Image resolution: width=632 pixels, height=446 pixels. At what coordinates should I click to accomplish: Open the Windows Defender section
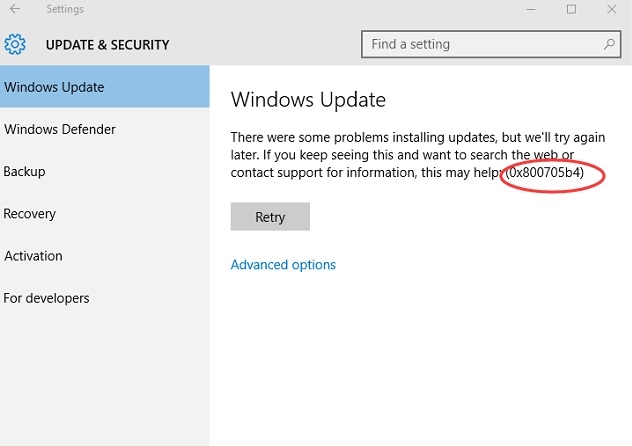60,129
